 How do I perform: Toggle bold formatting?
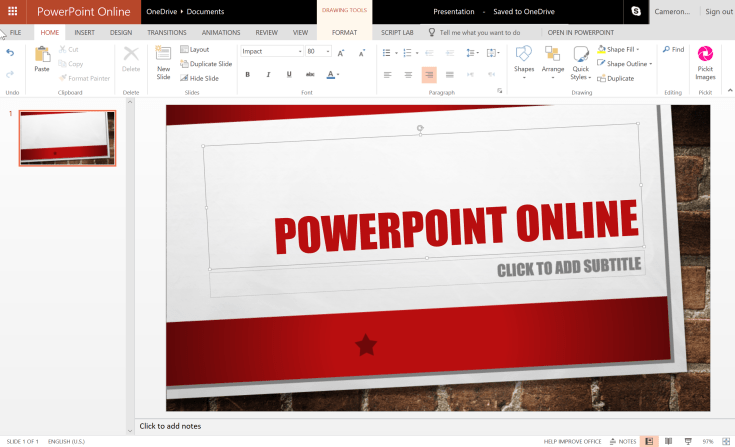pos(247,75)
